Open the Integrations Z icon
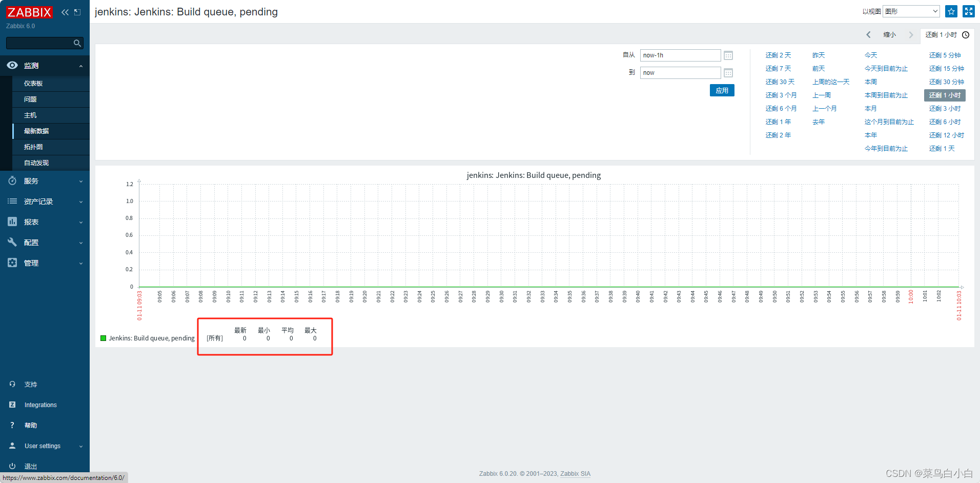980x483 pixels. coord(12,405)
